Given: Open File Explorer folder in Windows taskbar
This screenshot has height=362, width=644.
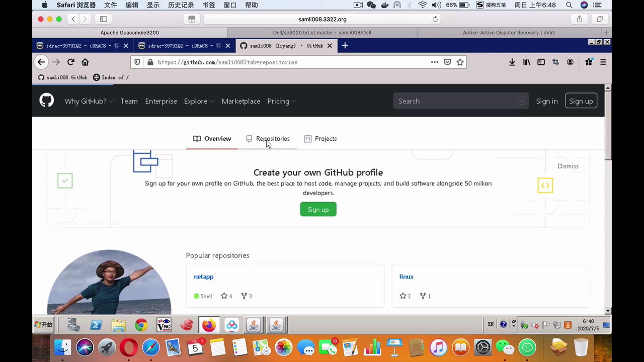Looking at the screenshot, I should 119,325.
